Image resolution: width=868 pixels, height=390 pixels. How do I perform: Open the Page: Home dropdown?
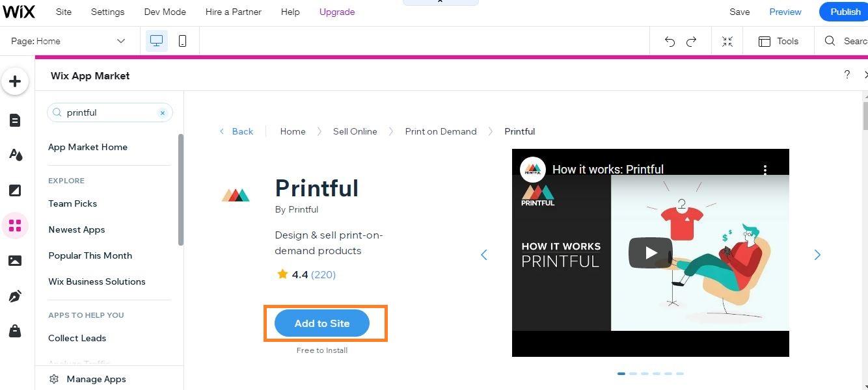click(68, 41)
